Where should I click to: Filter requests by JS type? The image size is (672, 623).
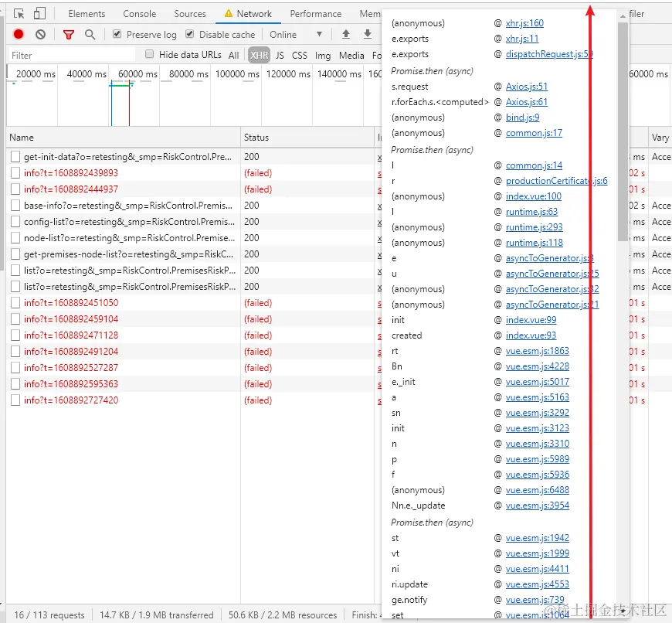(280, 56)
